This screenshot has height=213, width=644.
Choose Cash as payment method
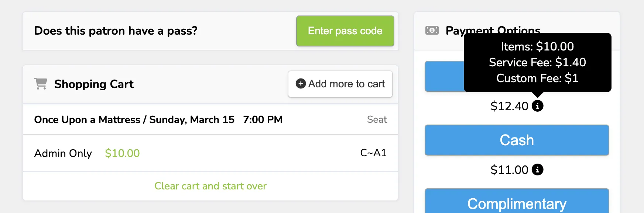[x=517, y=140]
